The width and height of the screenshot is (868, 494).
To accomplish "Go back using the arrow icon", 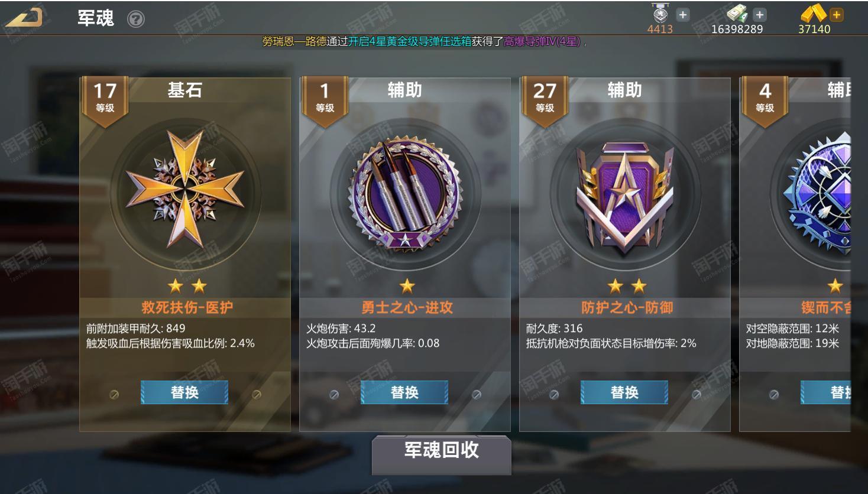I will [x=24, y=18].
